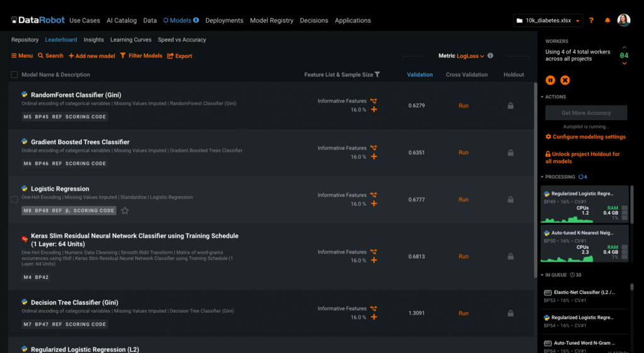The width and height of the screenshot is (644, 353).
Task: Click Configure modeling settings link
Action: coord(586,137)
